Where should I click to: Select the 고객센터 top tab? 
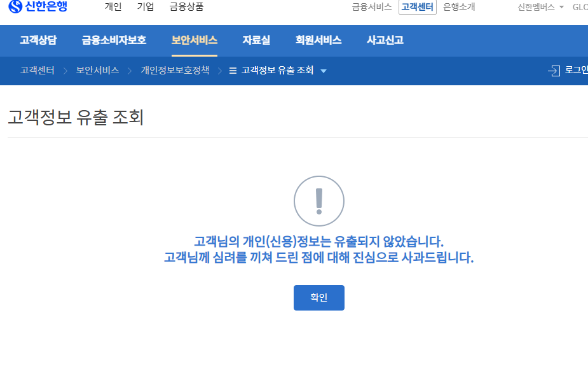[418, 7]
